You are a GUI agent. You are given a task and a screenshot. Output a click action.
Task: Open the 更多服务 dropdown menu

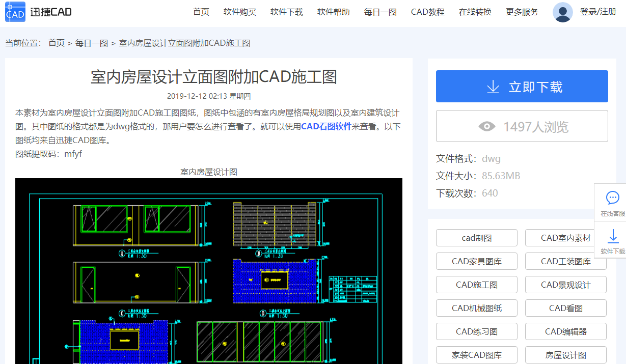(522, 12)
